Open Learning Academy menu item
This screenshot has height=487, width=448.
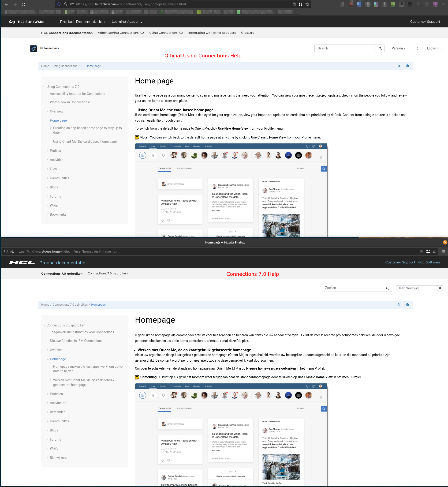pos(127,22)
